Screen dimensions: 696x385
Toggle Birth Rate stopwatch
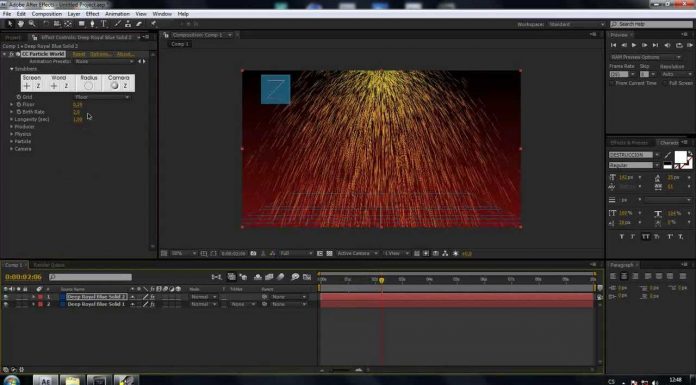[19, 112]
